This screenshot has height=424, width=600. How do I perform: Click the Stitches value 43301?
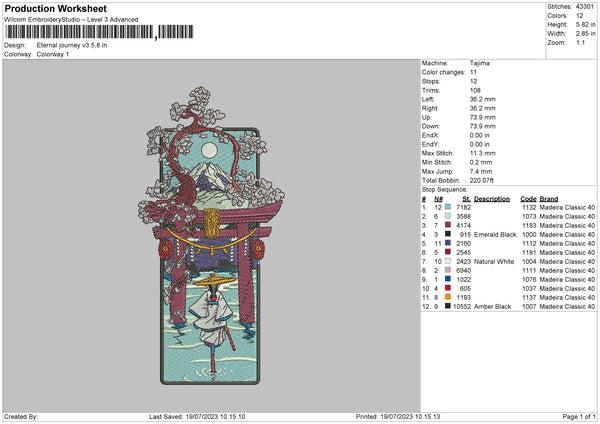(x=585, y=7)
